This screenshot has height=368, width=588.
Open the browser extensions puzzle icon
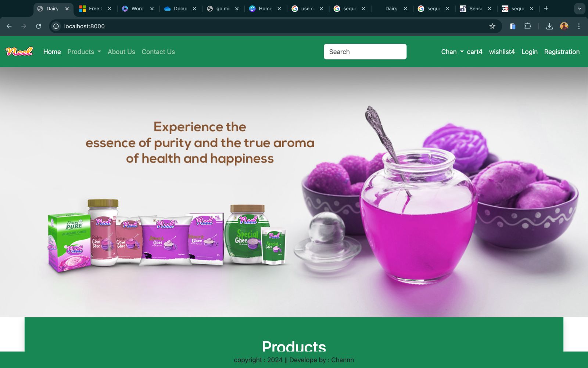tap(528, 26)
